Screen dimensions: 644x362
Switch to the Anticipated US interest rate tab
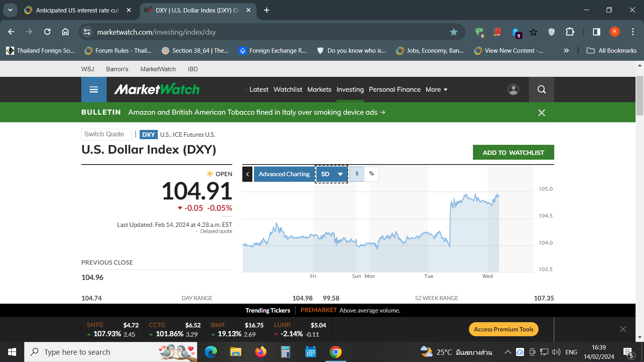[77, 10]
